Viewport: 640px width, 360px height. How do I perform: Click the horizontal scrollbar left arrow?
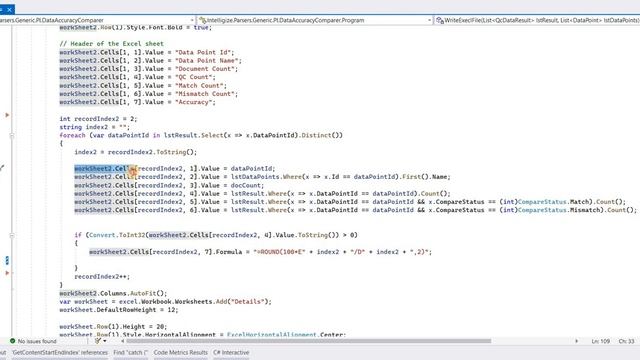tap(122, 341)
